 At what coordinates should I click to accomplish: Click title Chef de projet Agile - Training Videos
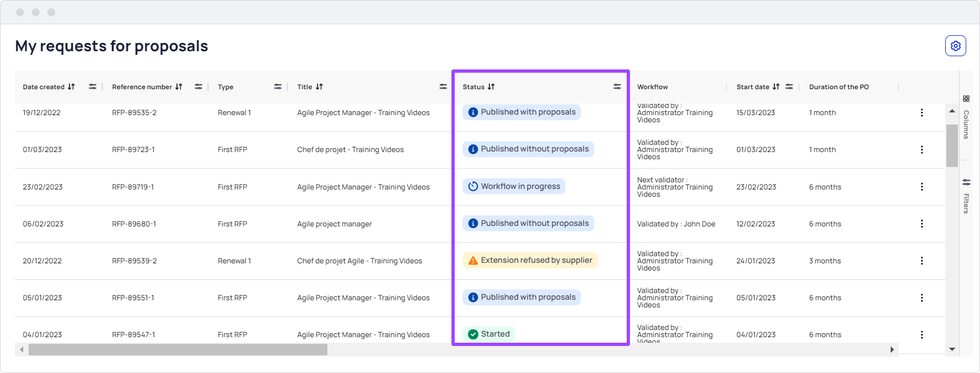(x=359, y=261)
